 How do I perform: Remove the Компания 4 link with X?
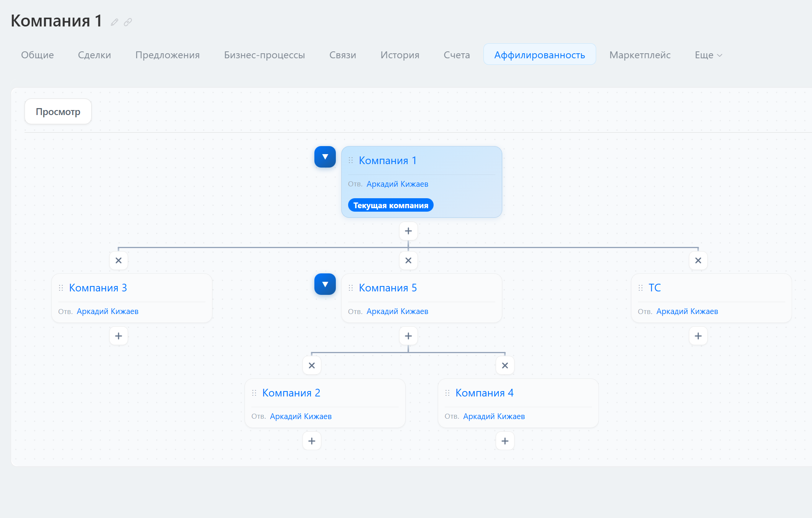[x=505, y=366]
